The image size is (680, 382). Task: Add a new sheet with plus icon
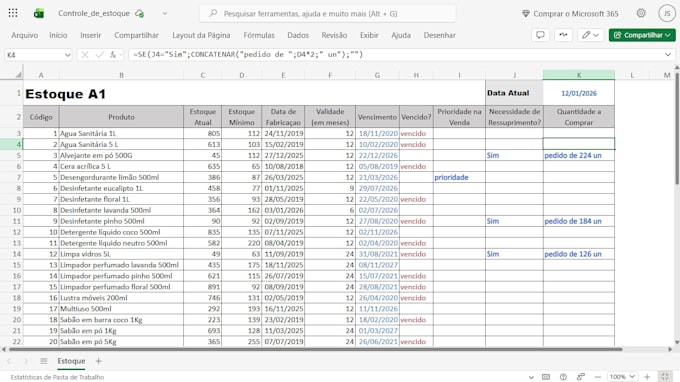98,361
